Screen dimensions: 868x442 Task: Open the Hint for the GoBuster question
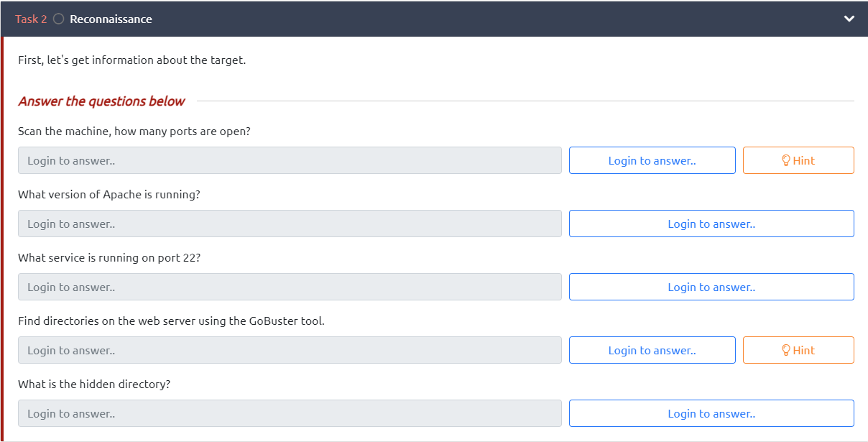click(798, 350)
